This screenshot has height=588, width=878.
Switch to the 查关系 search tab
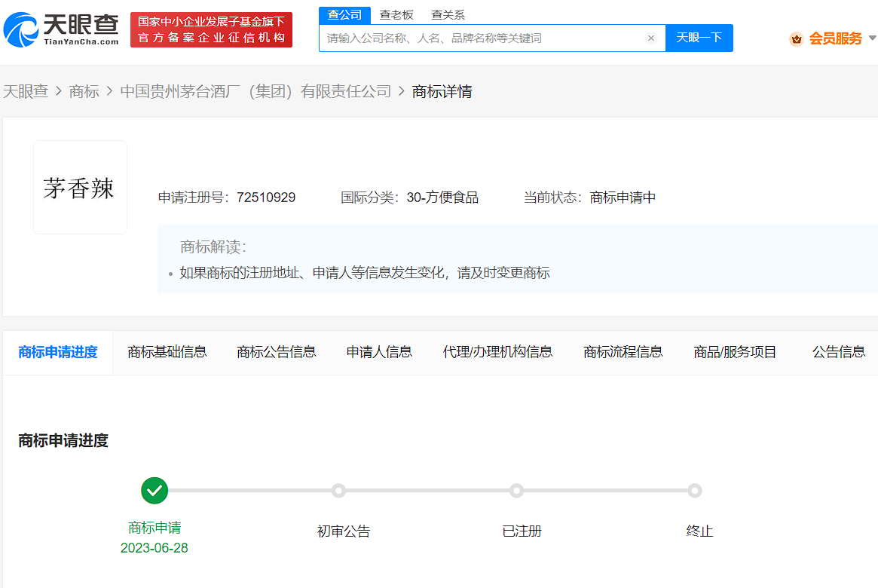click(x=448, y=15)
